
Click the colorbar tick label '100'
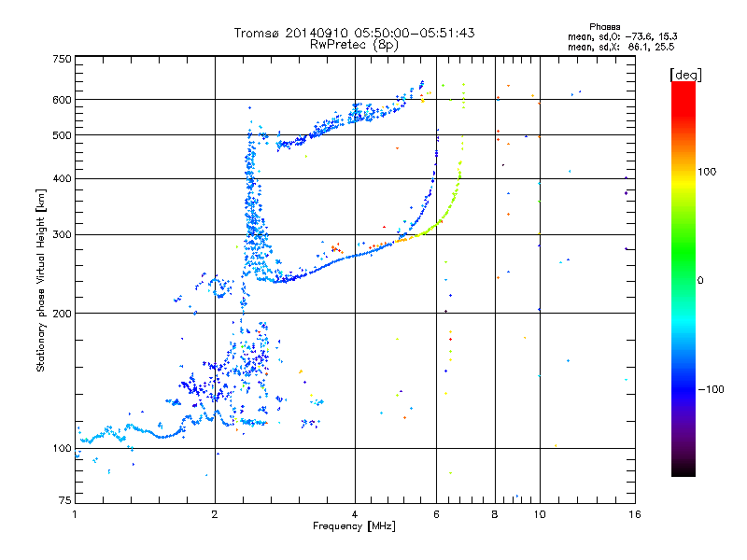tap(707, 172)
